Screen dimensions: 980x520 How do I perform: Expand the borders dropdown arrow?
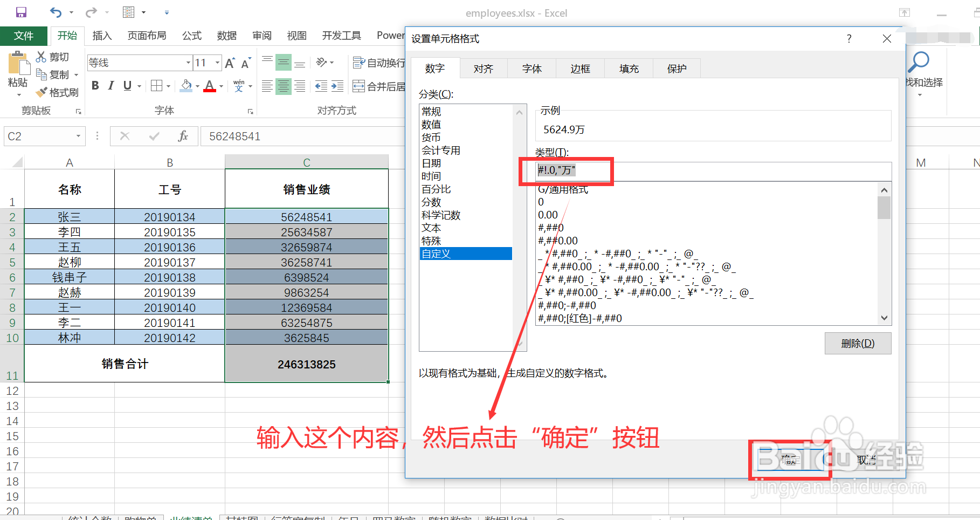pos(168,86)
